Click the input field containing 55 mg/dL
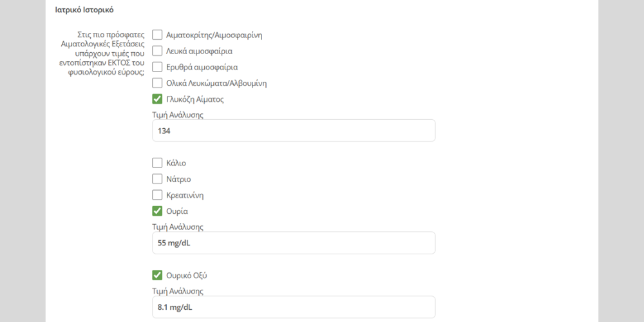Image resolution: width=644 pixels, height=322 pixels. click(294, 243)
